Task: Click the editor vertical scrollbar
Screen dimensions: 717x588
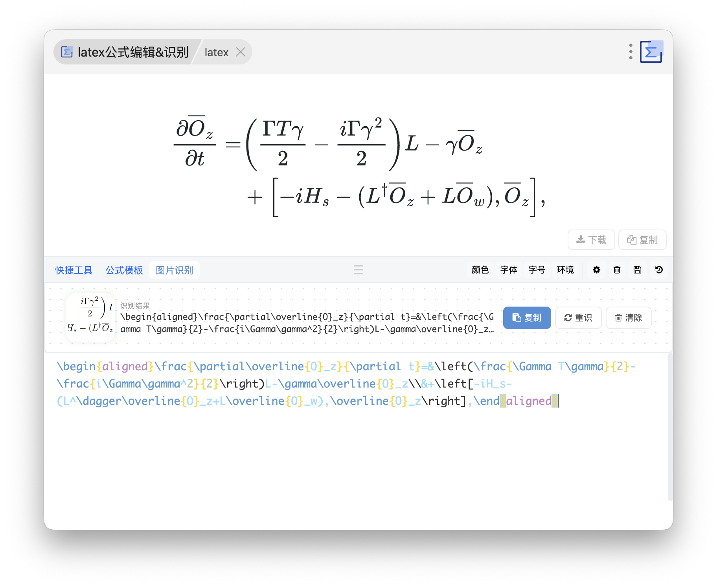Action: tap(670, 427)
